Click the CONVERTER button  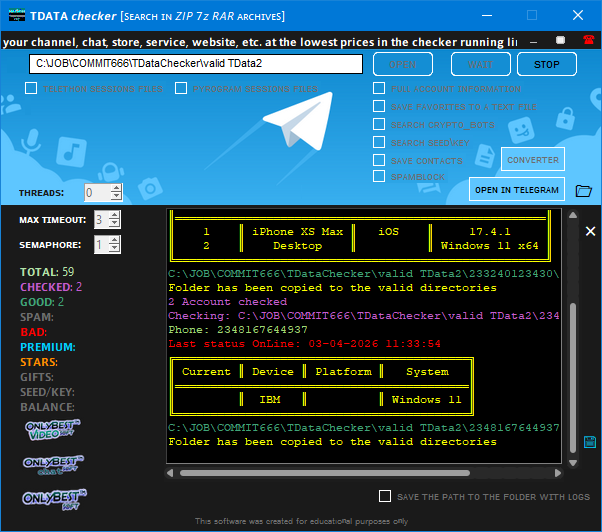pos(533,159)
